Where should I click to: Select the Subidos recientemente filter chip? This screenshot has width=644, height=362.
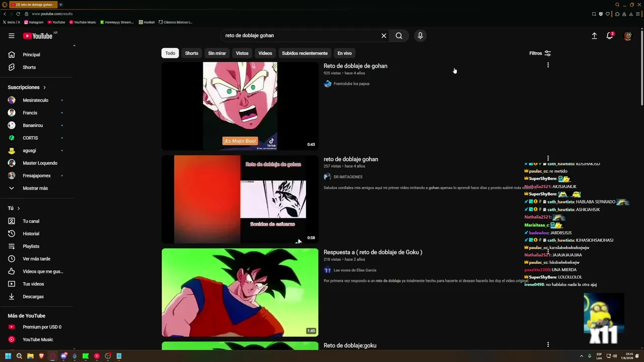click(305, 53)
